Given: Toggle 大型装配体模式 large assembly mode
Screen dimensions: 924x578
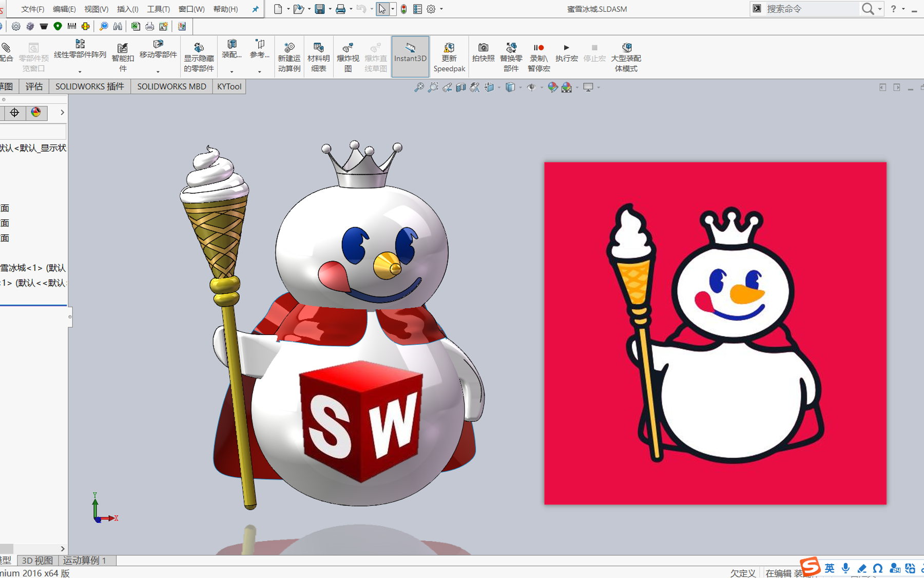Looking at the screenshot, I should (x=626, y=57).
